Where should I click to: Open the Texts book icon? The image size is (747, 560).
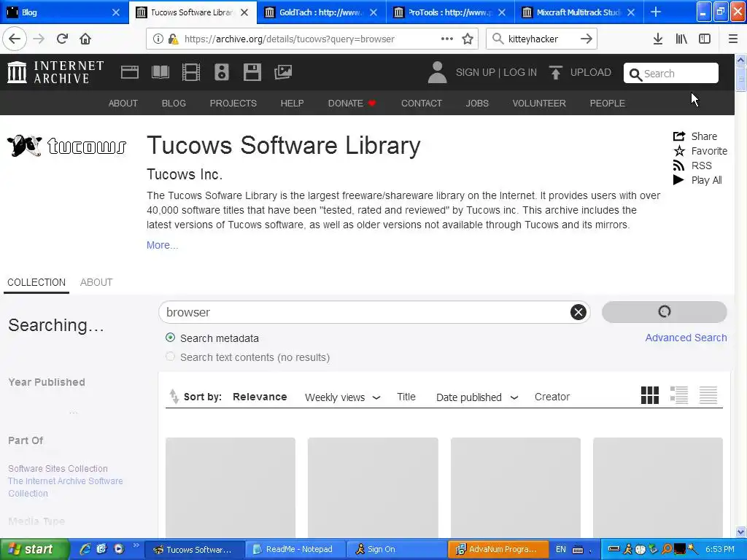pyautogui.click(x=160, y=72)
